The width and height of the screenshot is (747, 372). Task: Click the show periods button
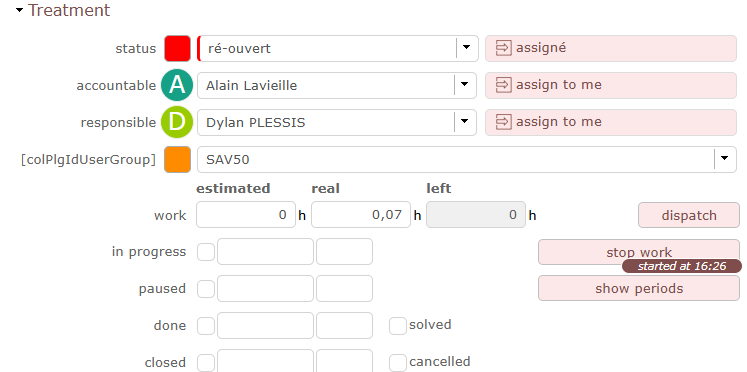(639, 288)
